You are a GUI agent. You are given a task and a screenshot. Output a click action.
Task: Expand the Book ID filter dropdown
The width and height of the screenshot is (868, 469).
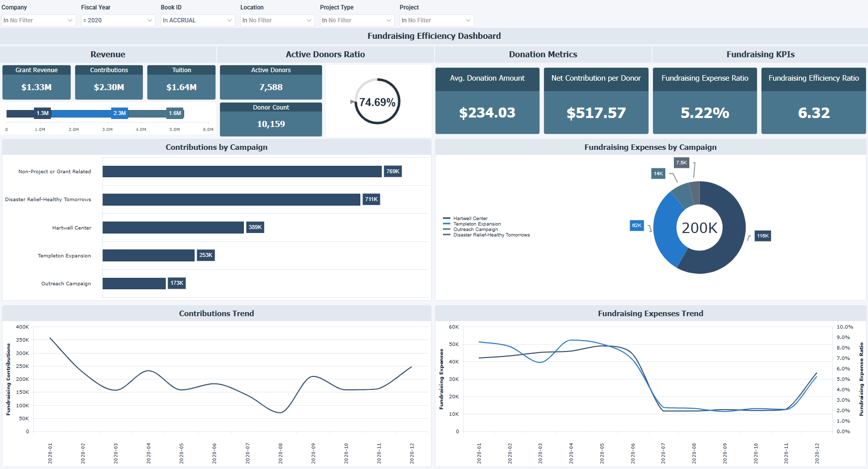(x=198, y=20)
